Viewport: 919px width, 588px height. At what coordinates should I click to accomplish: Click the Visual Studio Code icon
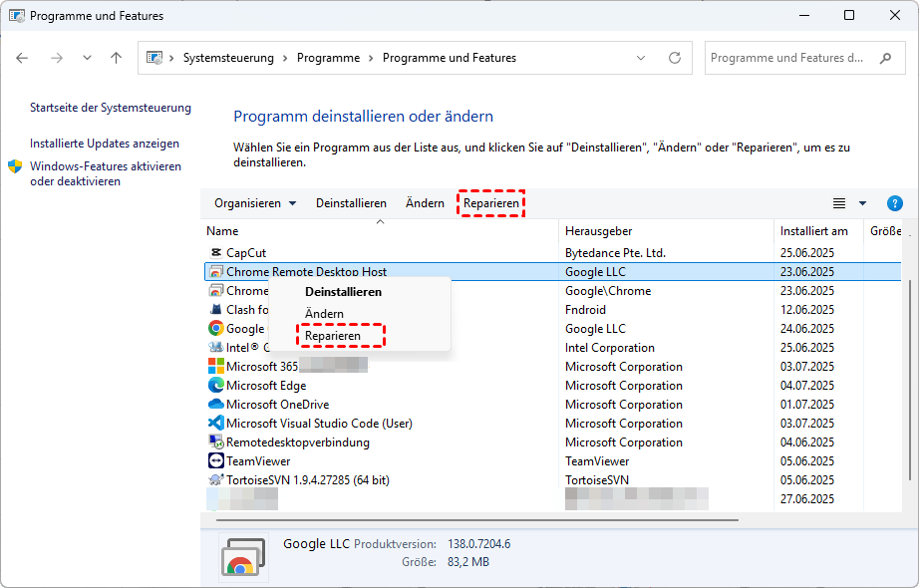215,424
